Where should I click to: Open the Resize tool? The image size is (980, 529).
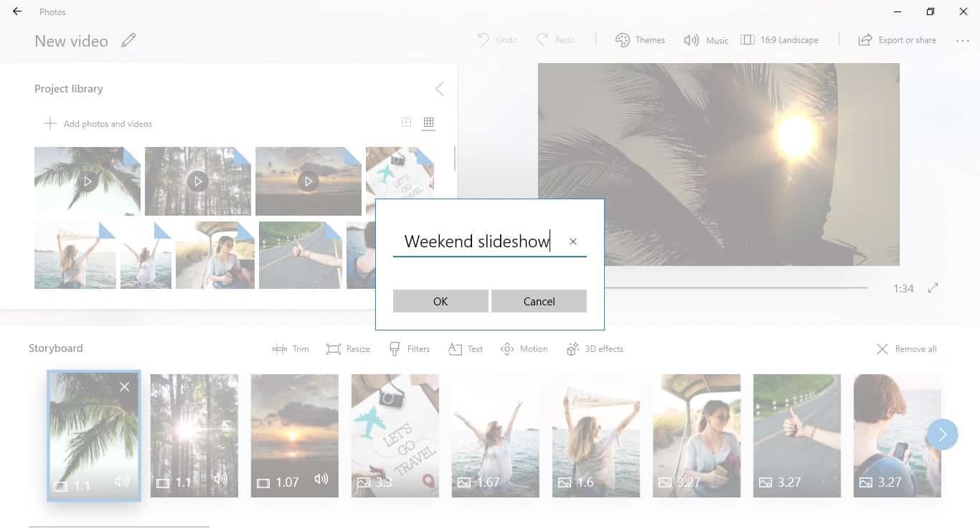[348, 348]
